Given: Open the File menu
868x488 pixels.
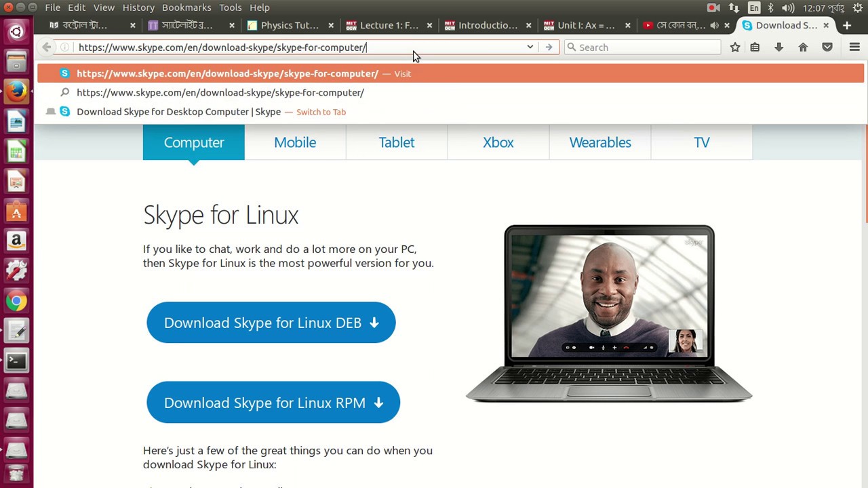Looking at the screenshot, I should pyautogui.click(x=52, y=7).
